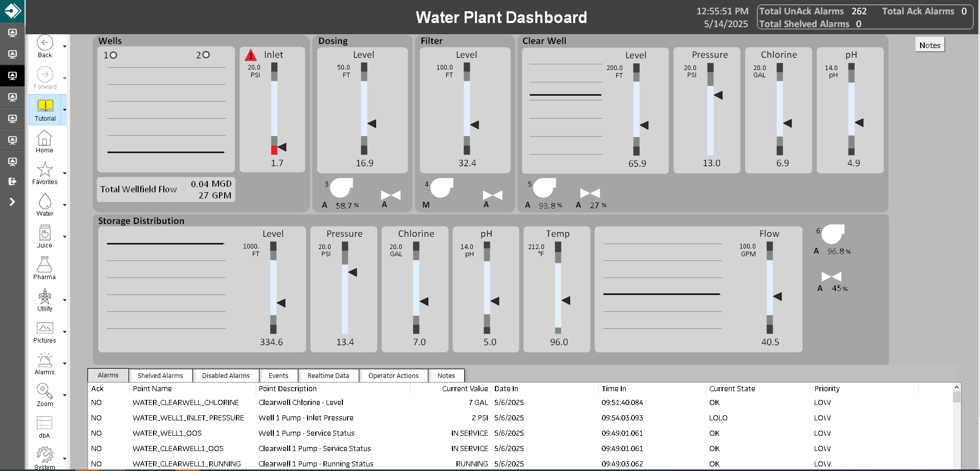The width and height of the screenshot is (980, 471).
Task: Expand the dropdown arrow beside Utility
Action: 64,300
